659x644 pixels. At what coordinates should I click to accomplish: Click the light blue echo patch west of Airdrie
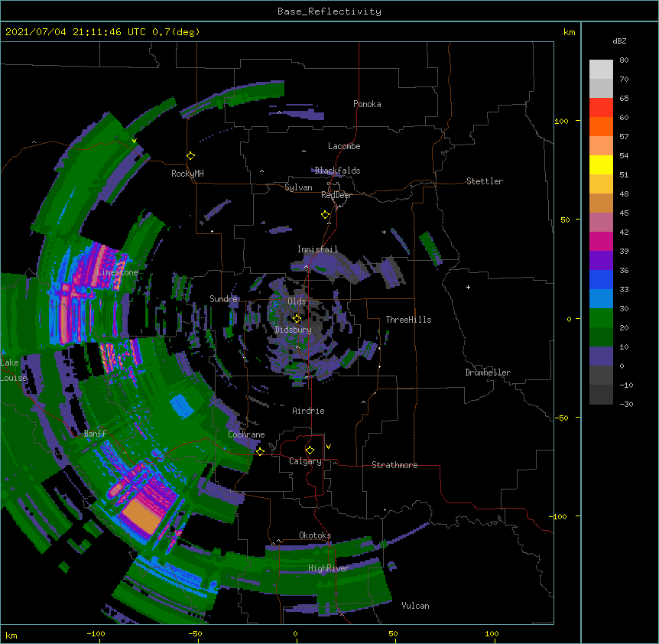(x=181, y=405)
